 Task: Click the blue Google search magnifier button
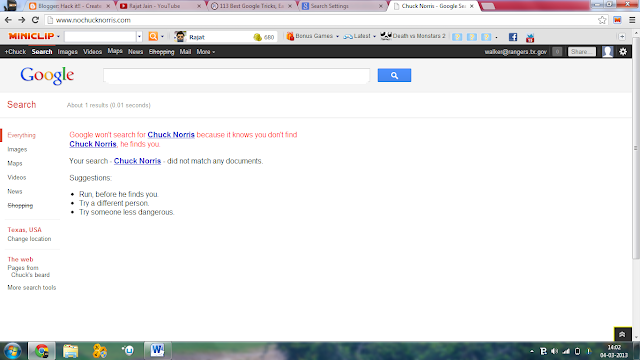394,75
